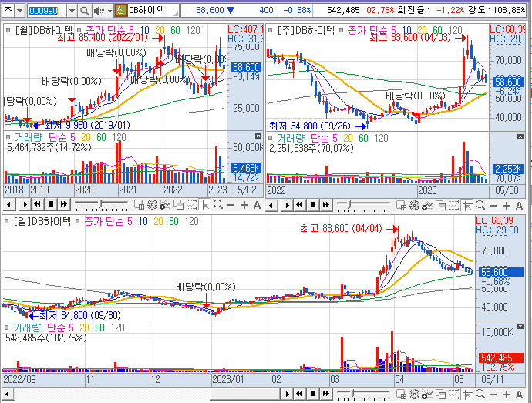Viewport: 532px width, 403px height.
Task: Open chart settings gear on monthly chart toolbar
Action: click(x=152, y=205)
